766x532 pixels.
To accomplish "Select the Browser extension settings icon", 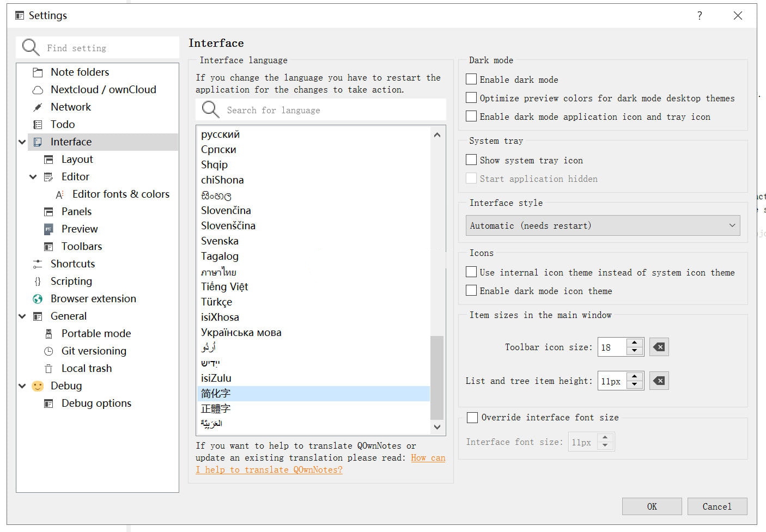I will [37, 298].
